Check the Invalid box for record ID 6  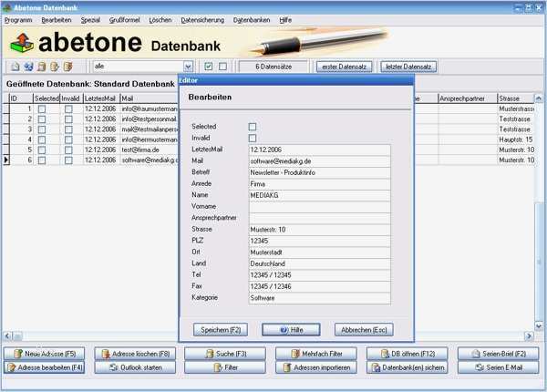point(68,160)
